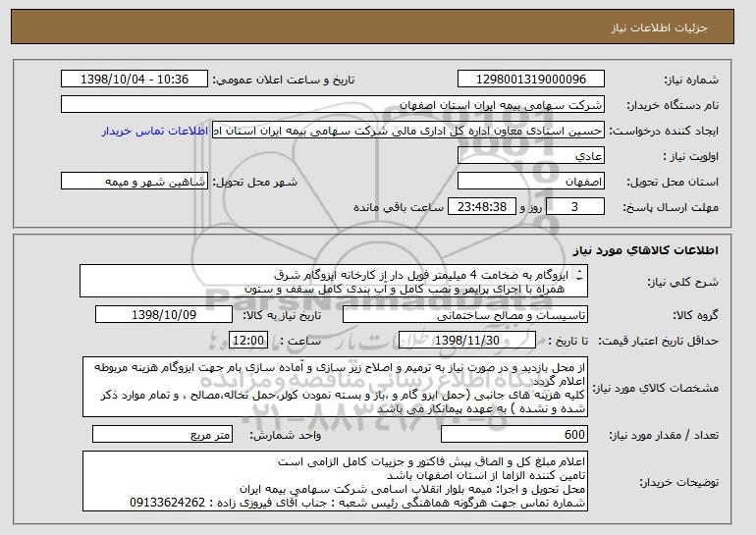Click the اولویت نیاز field showing عادی
This screenshot has width=756, height=535.
pyautogui.click(x=531, y=156)
